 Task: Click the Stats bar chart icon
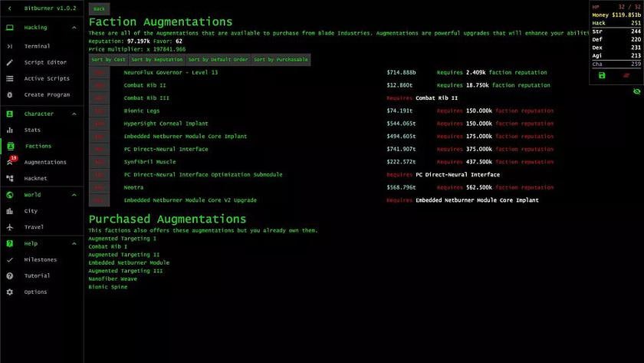point(10,130)
